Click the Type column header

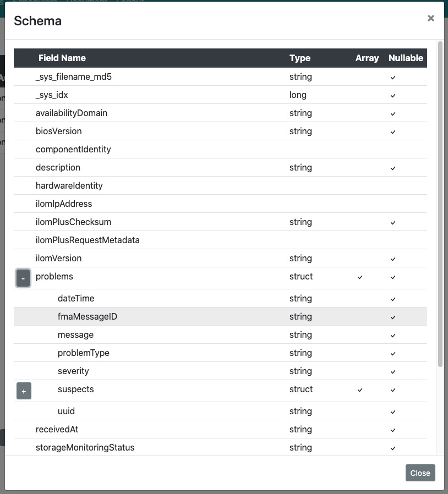tap(300, 58)
